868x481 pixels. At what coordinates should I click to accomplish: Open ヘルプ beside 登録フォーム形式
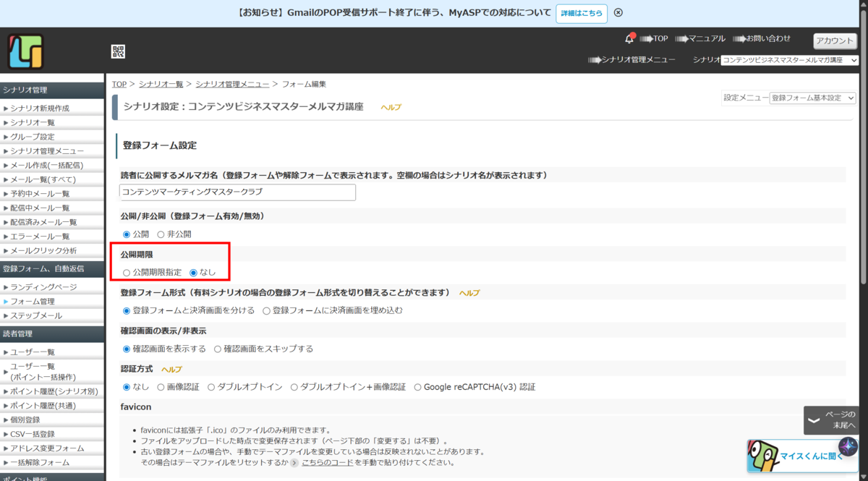469,293
